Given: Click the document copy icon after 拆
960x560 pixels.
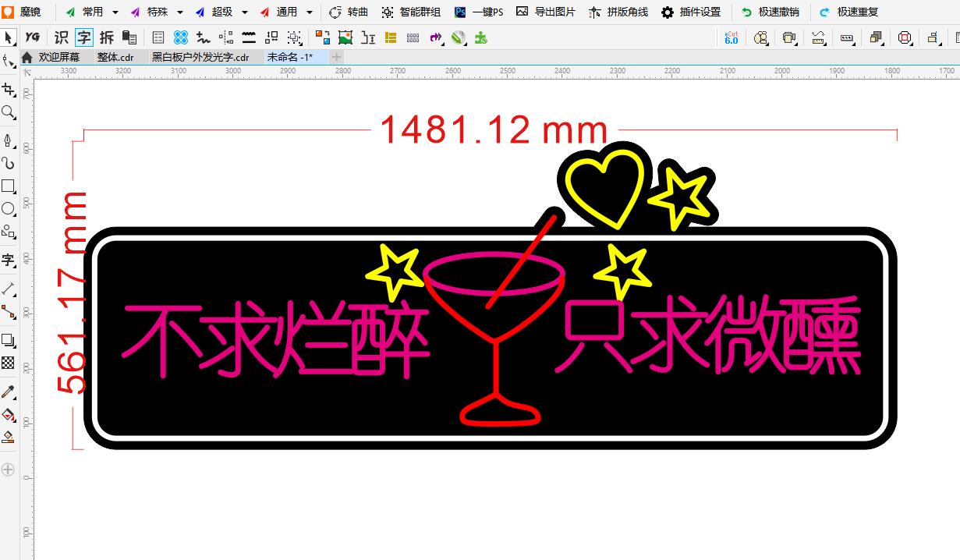Looking at the screenshot, I should point(129,37).
